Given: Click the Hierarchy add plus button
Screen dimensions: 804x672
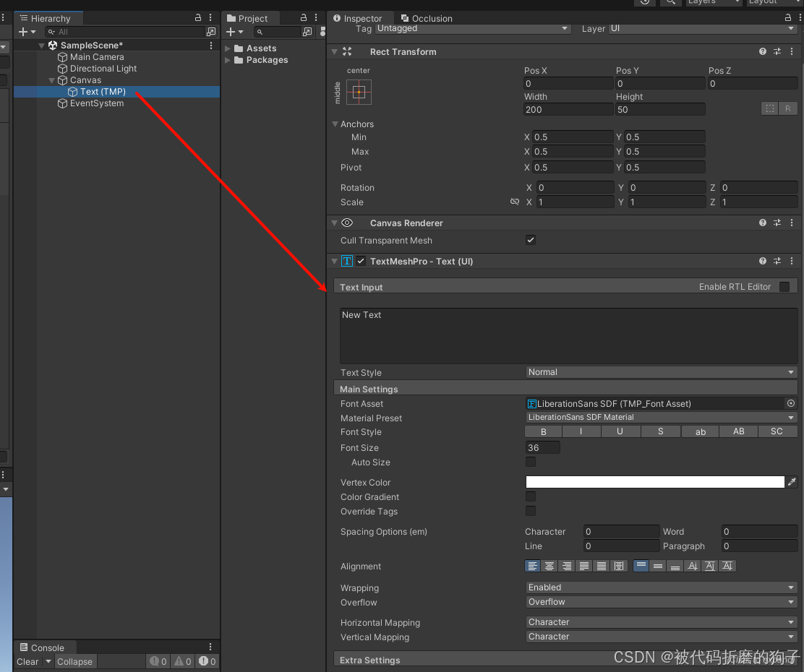Looking at the screenshot, I should tap(22, 32).
